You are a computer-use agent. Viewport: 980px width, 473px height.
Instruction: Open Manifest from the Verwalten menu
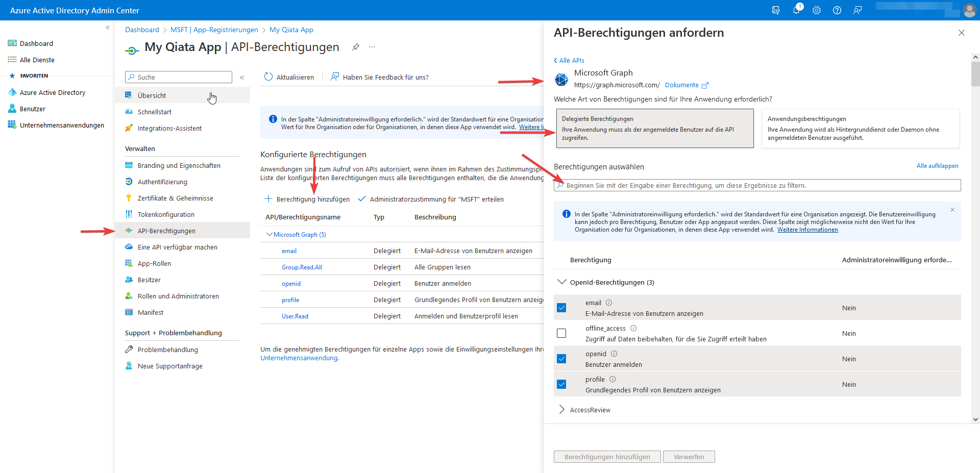(x=151, y=312)
